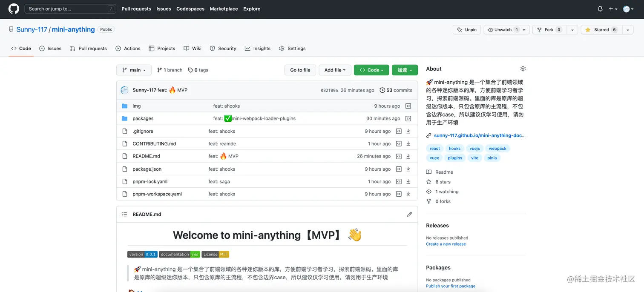Toggle the Starred button

[601, 30]
